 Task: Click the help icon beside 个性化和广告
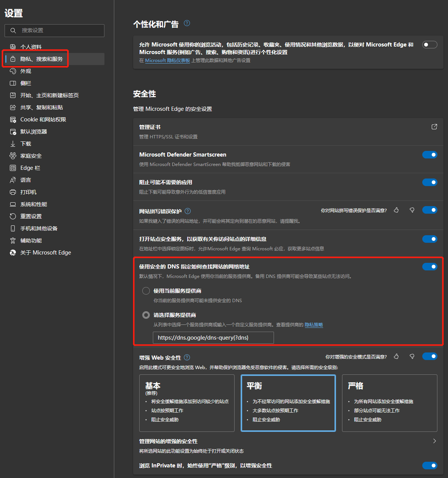pyautogui.click(x=187, y=23)
